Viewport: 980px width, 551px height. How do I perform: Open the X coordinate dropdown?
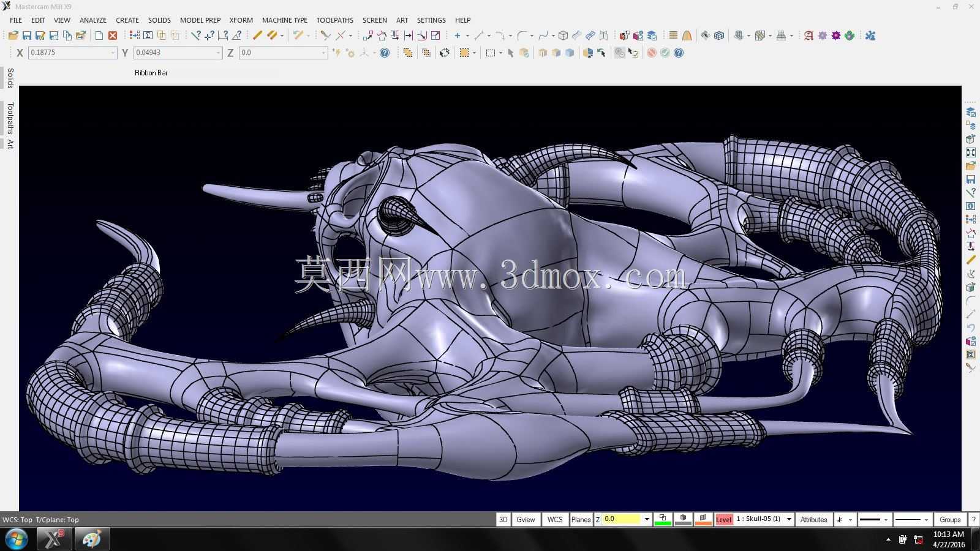click(113, 53)
